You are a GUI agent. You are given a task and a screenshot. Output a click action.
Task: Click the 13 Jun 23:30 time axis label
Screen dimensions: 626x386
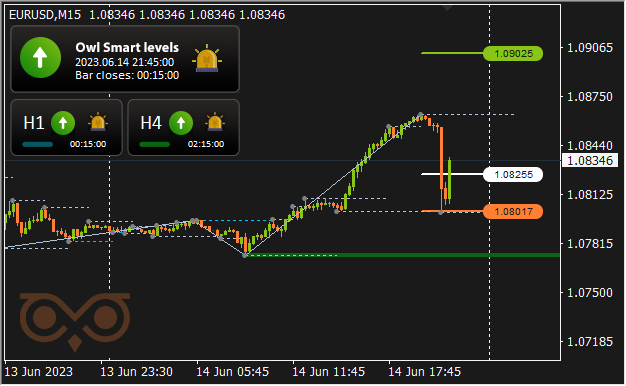(136, 372)
